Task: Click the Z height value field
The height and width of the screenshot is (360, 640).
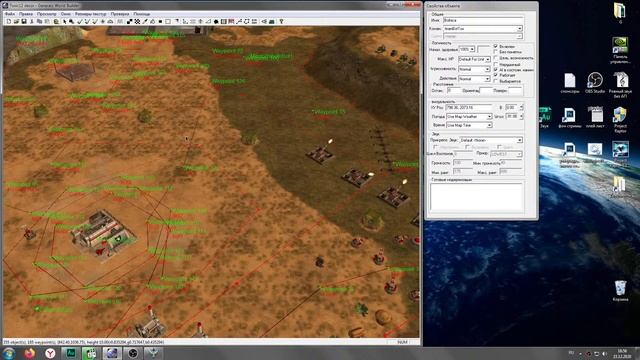Action: click(x=512, y=107)
